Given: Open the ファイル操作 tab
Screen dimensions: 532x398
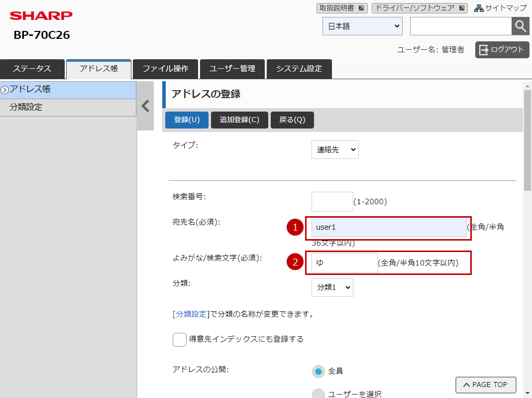Looking at the screenshot, I should tap(165, 69).
